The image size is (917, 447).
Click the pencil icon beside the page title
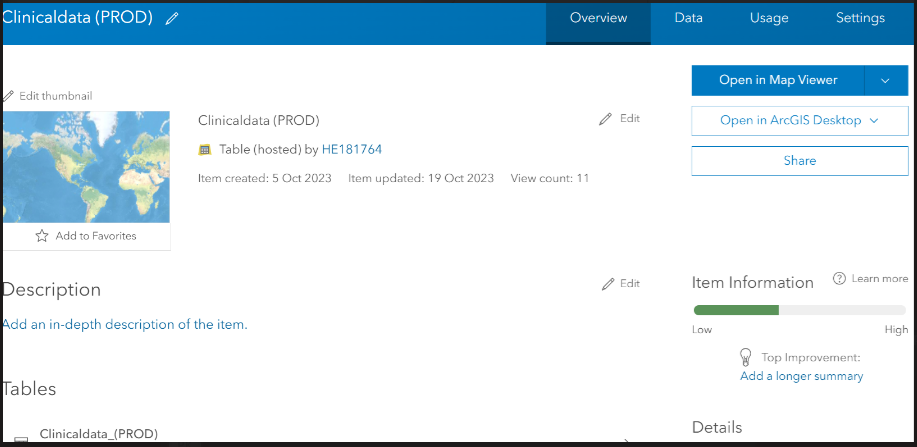172,19
